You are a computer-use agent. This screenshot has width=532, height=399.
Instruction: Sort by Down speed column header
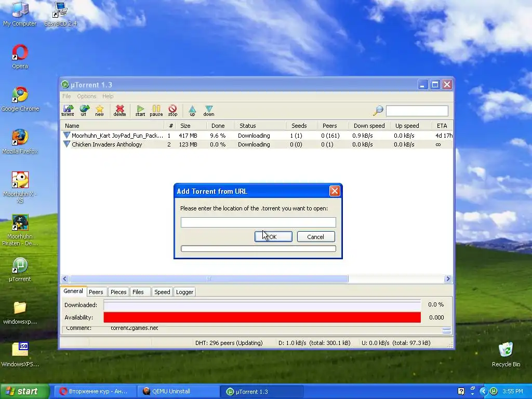click(369, 126)
